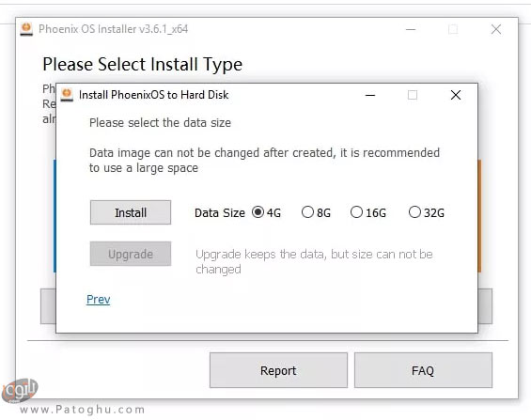
Task: Open the Report button
Action: tap(278, 370)
